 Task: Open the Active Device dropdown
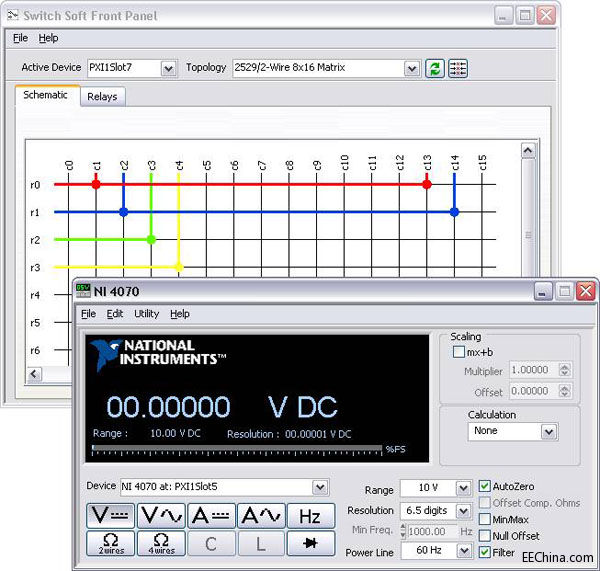pos(169,69)
